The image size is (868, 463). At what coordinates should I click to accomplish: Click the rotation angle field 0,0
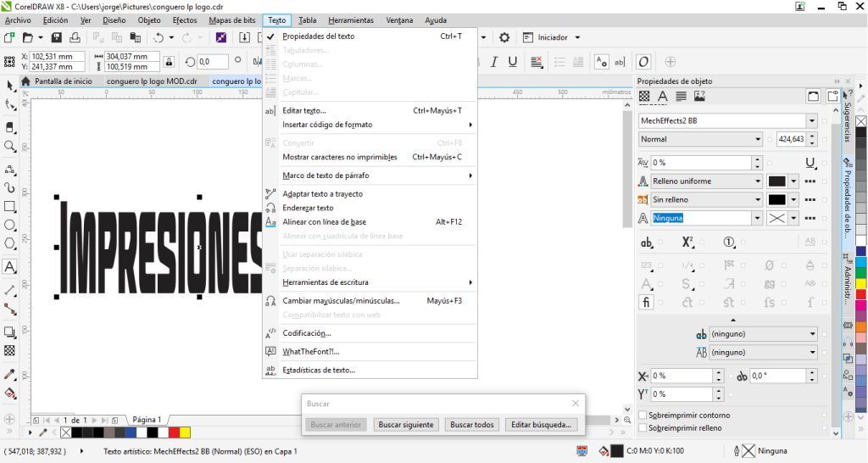pyautogui.click(x=212, y=61)
